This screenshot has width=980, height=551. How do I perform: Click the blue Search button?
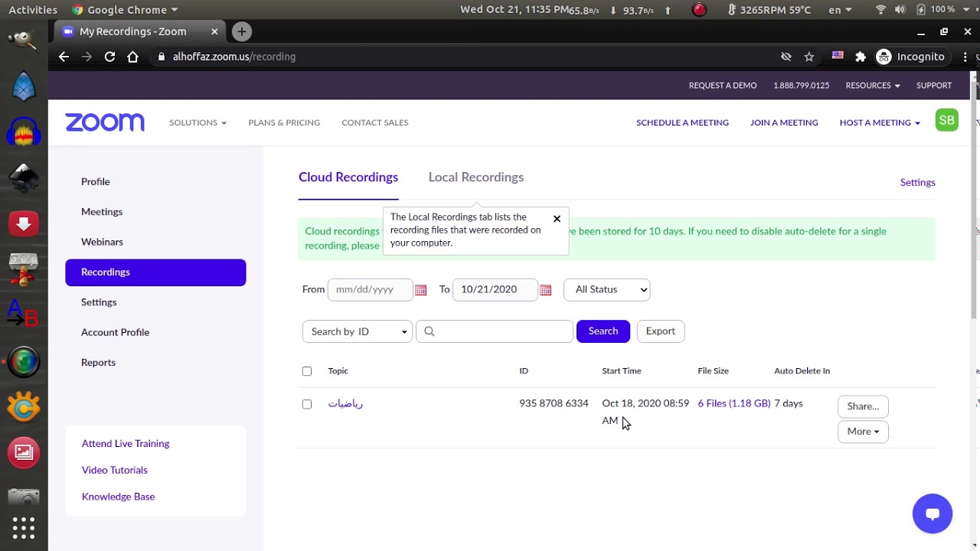603,331
